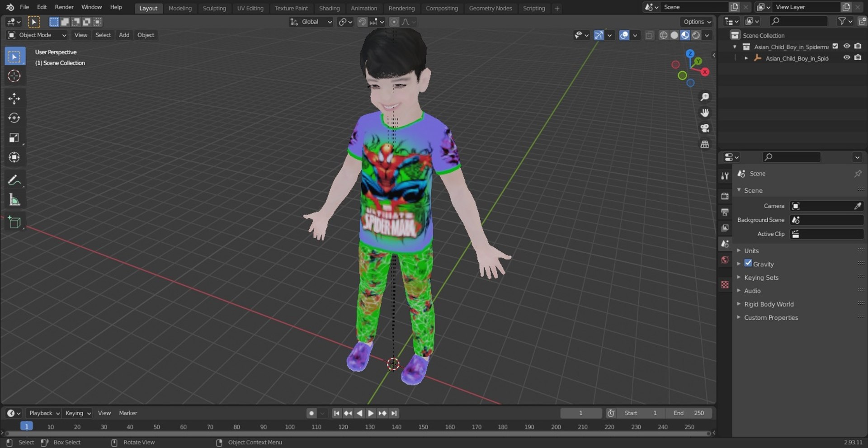Click the Blender logo menu icon

tap(10, 7)
